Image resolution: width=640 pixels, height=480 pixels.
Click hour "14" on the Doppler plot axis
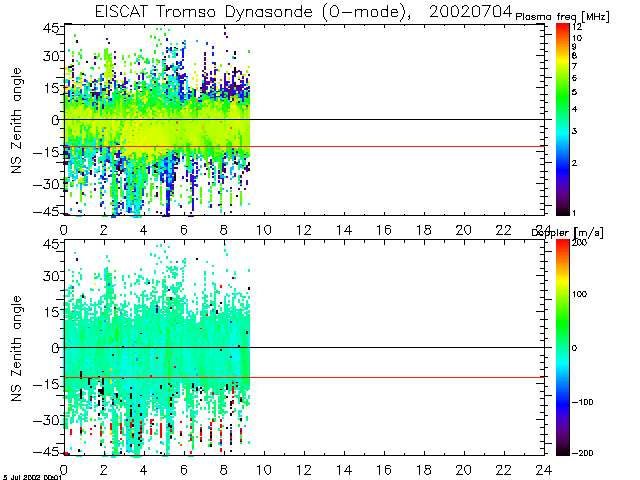pos(344,470)
